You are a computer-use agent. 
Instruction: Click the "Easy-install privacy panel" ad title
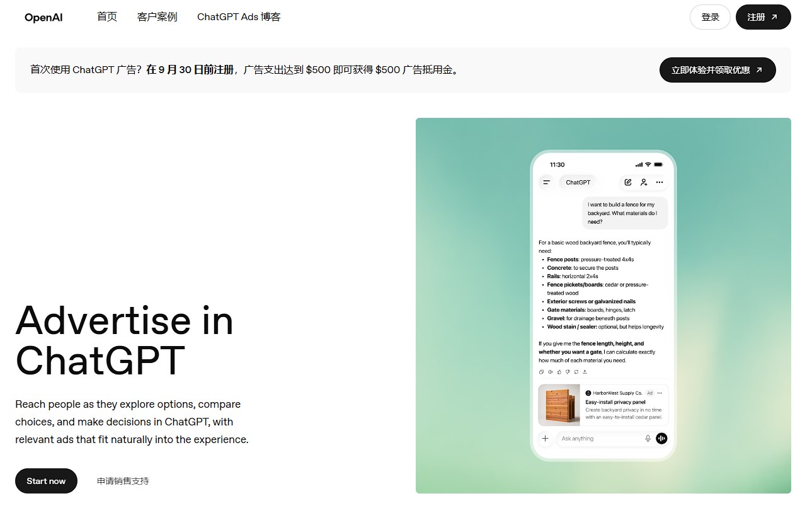click(615, 402)
